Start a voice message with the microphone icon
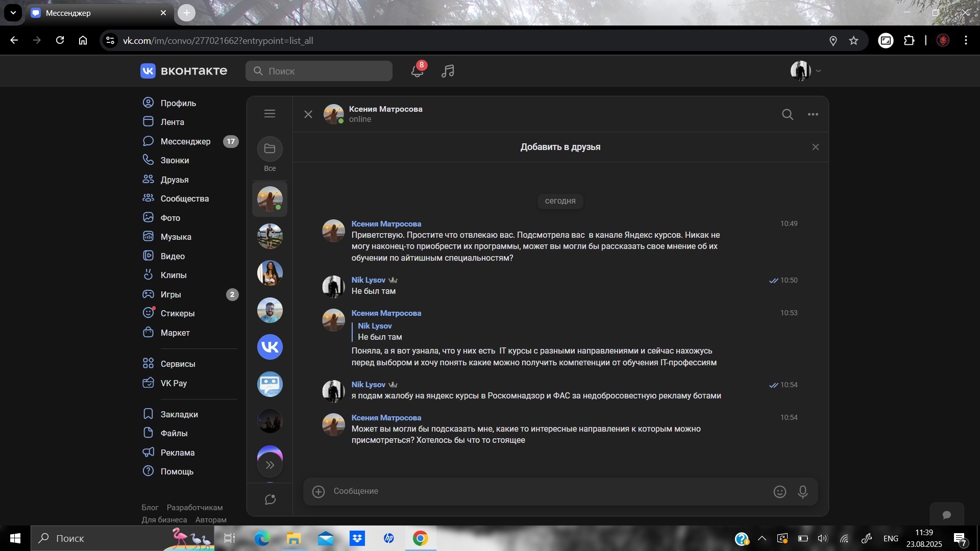The width and height of the screenshot is (980, 551). pyautogui.click(x=803, y=491)
